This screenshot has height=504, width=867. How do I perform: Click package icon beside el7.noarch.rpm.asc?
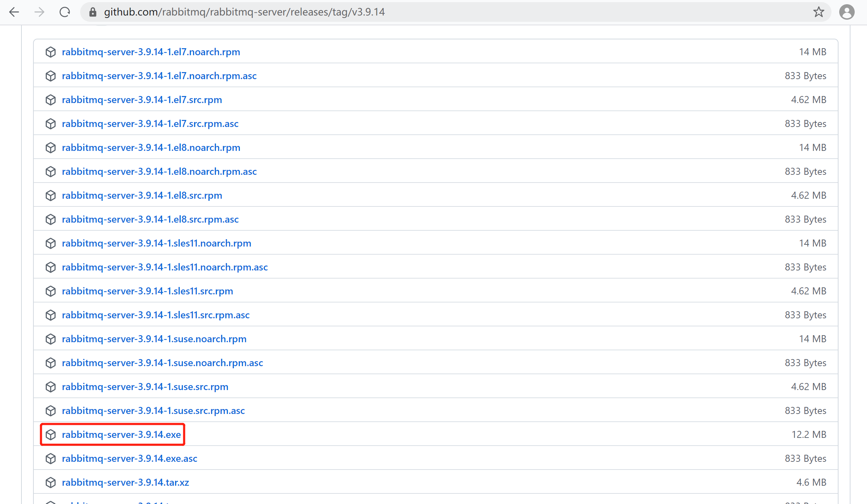tap(51, 76)
